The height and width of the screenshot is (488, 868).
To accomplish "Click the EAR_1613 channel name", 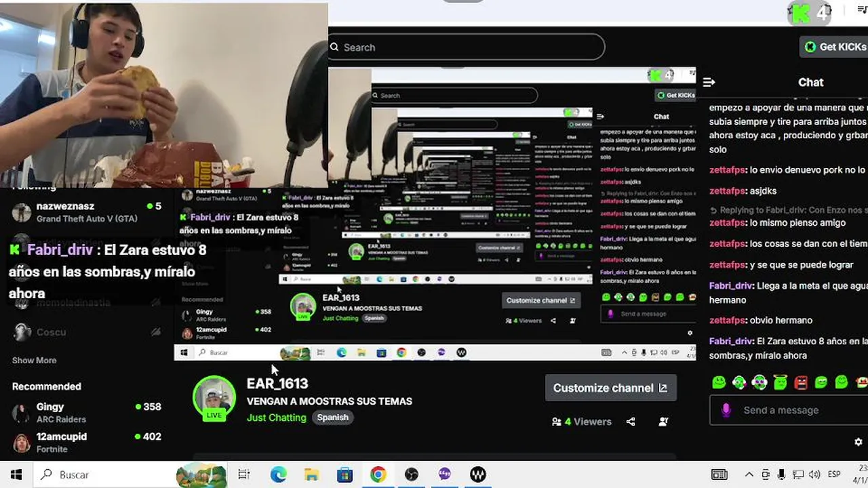I will [x=277, y=384].
